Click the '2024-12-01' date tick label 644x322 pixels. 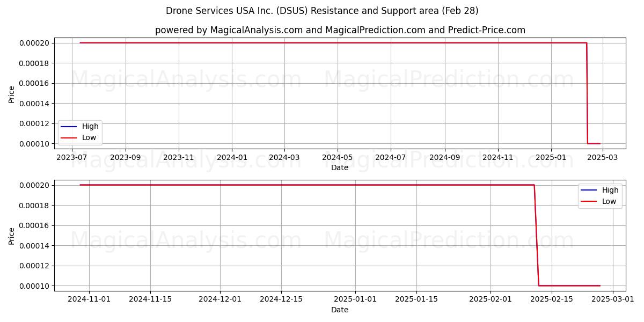(x=220, y=300)
